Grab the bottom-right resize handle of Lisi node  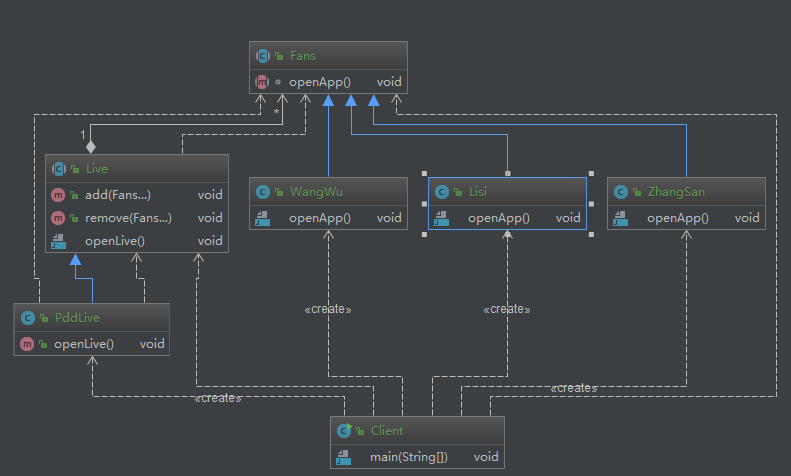pyautogui.click(x=591, y=234)
